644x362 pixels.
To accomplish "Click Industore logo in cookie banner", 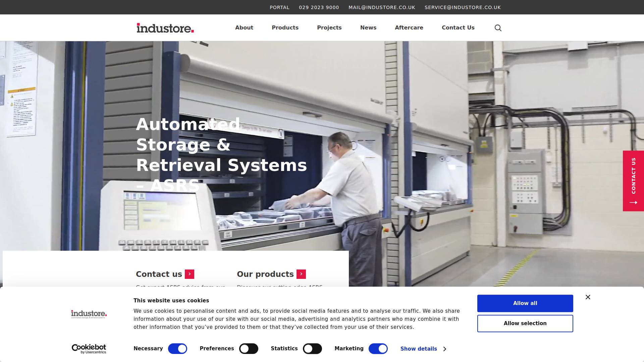I will coord(89,314).
